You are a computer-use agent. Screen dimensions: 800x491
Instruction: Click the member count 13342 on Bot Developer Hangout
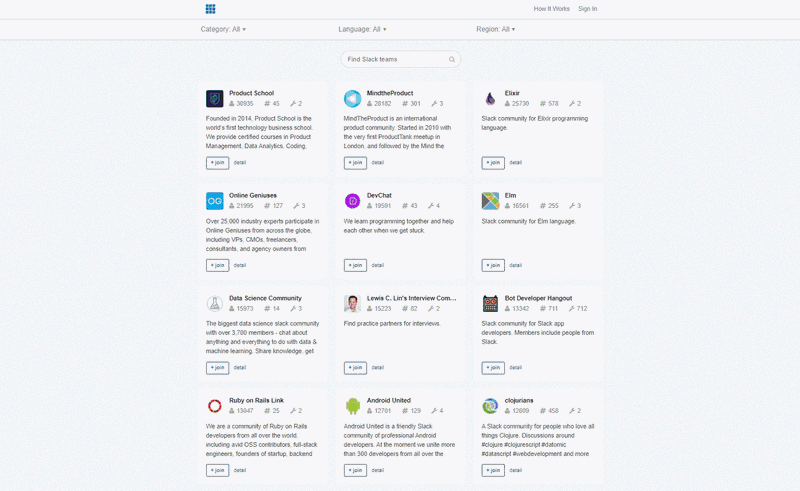(516, 309)
